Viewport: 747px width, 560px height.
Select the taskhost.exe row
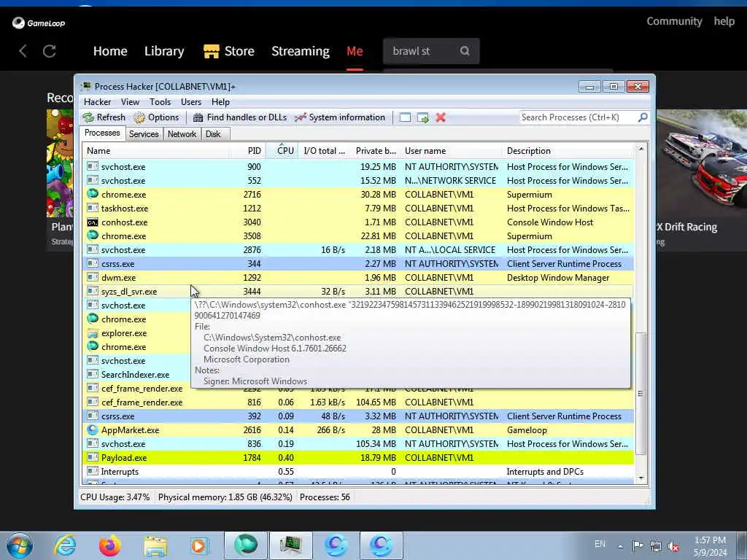(x=359, y=208)
